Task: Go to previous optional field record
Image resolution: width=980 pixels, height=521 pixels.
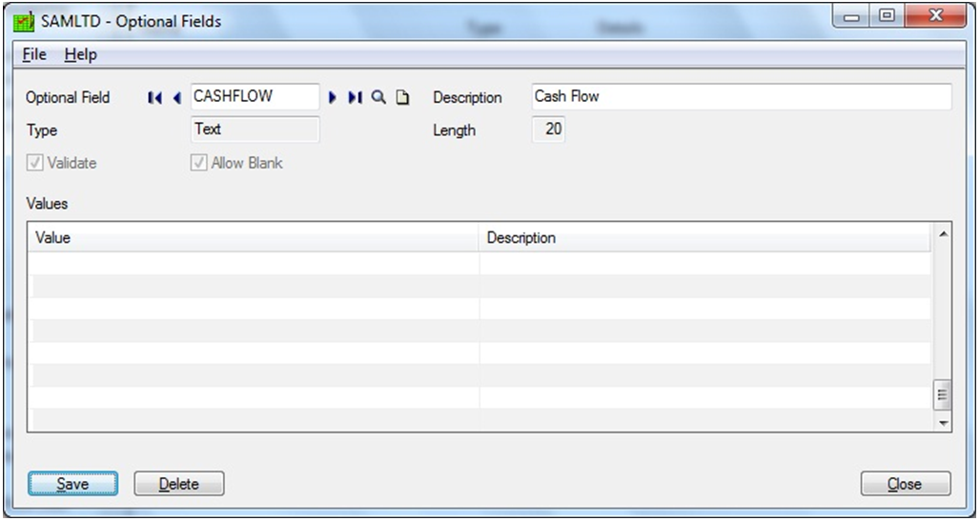Action: pyautogui.click(x=177, y=98)
